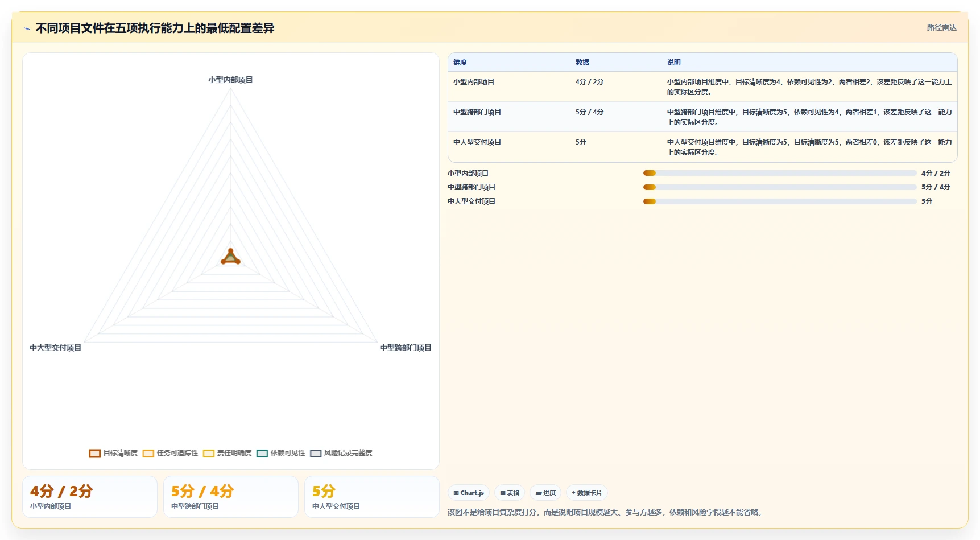The width and height of the screenshot is (980, 540).
Task: Click the 路径雷达 label in the header
Action: tap(941, 27)
